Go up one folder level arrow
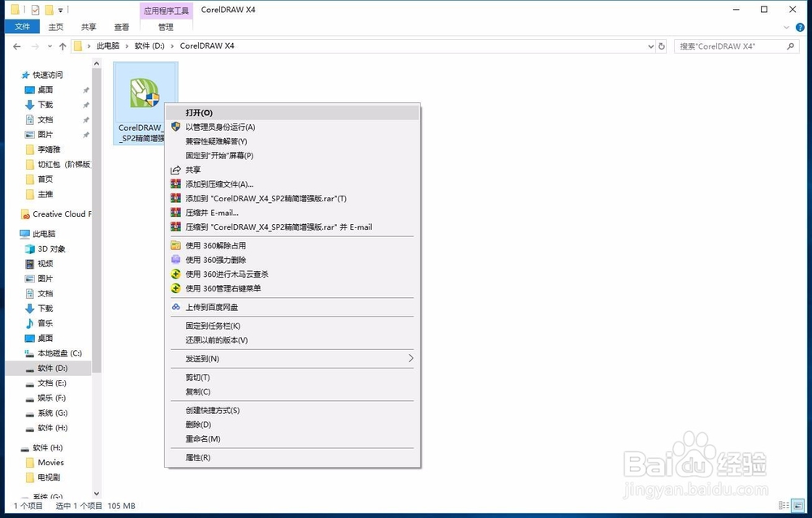 pyautogui.click(x=63, y=46)
